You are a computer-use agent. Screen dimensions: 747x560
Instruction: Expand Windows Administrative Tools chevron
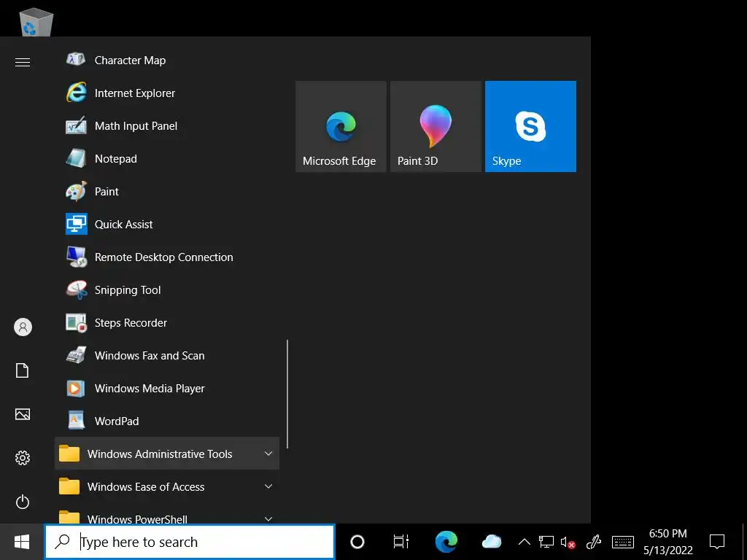pos(268,454)
